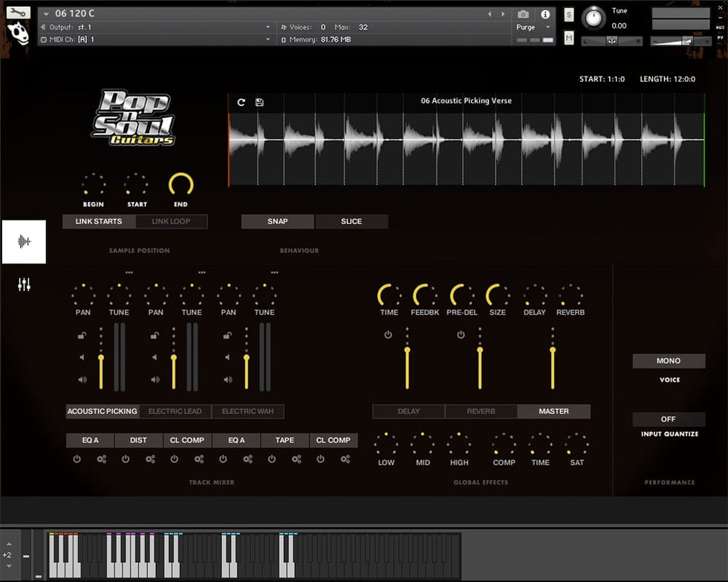Click the save disk icon above the waveform
Viewport: 728px width, 582px height.
[259, 102]
